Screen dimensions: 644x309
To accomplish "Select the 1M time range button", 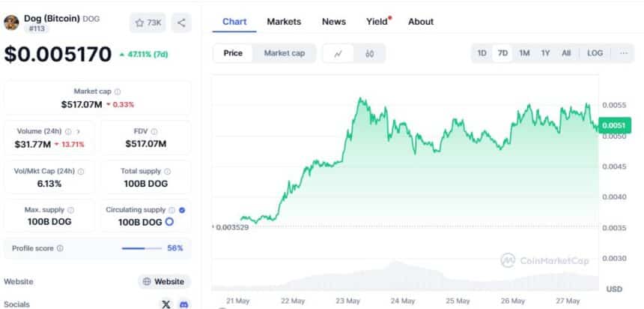I will click(524, 53).
